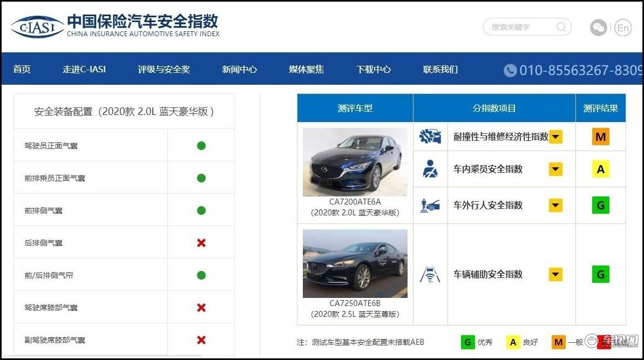
Task: Click the green dot for 前排侧气囊
Action: coord(201,210)
